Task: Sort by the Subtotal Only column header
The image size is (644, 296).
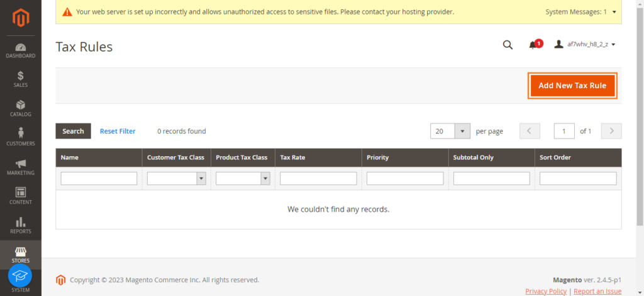Action: point(492,157)
